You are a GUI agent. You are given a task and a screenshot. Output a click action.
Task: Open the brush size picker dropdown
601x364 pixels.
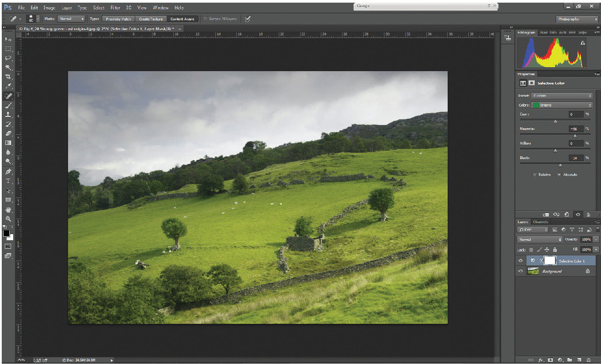pyautogui.click(x=38, y=19)
